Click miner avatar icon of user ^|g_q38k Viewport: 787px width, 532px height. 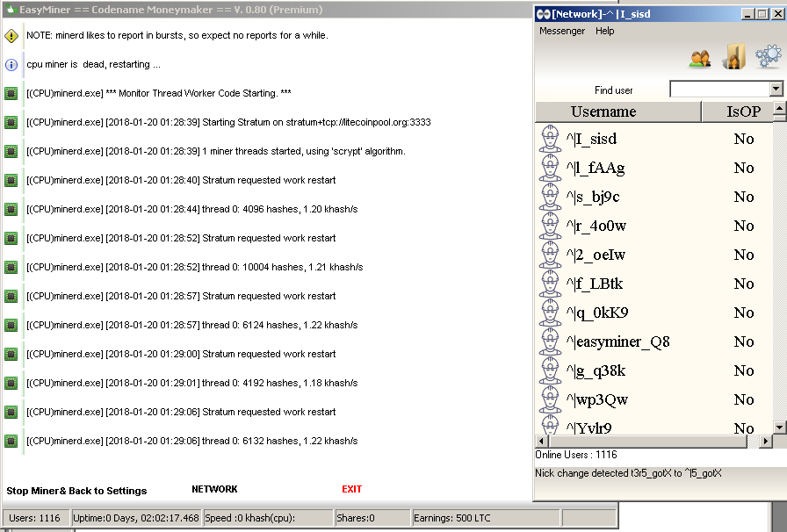coord(550,370)
